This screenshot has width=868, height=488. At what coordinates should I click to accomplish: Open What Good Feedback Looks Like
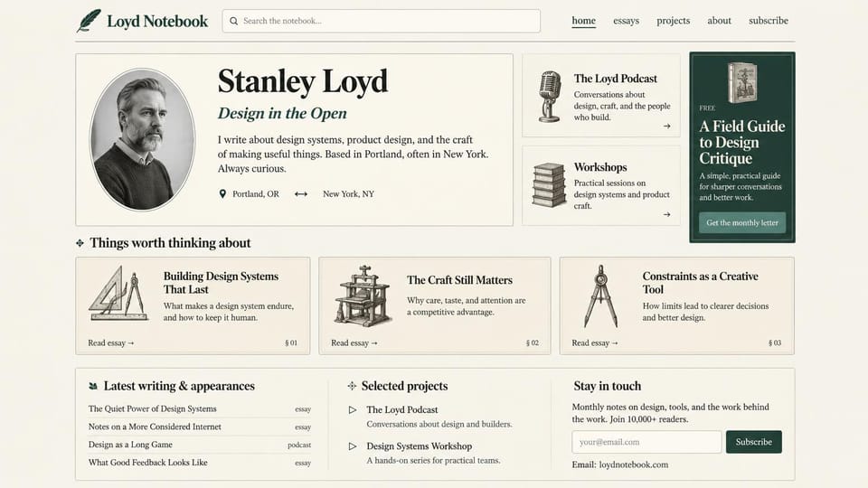(x=147, y=462)
